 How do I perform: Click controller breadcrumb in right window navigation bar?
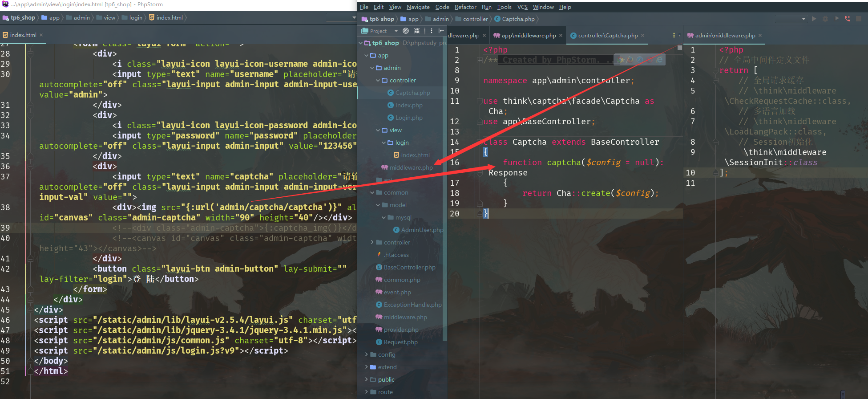[475, 19]
